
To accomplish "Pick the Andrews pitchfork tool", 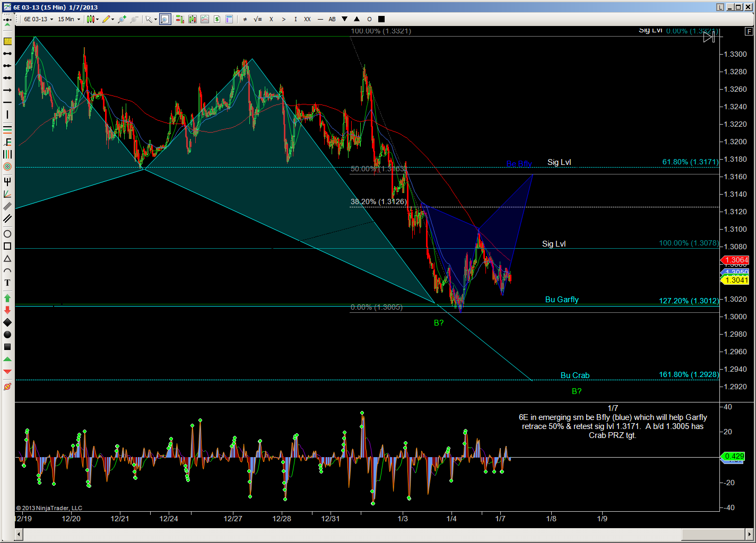I will click(x=7, y=181).
